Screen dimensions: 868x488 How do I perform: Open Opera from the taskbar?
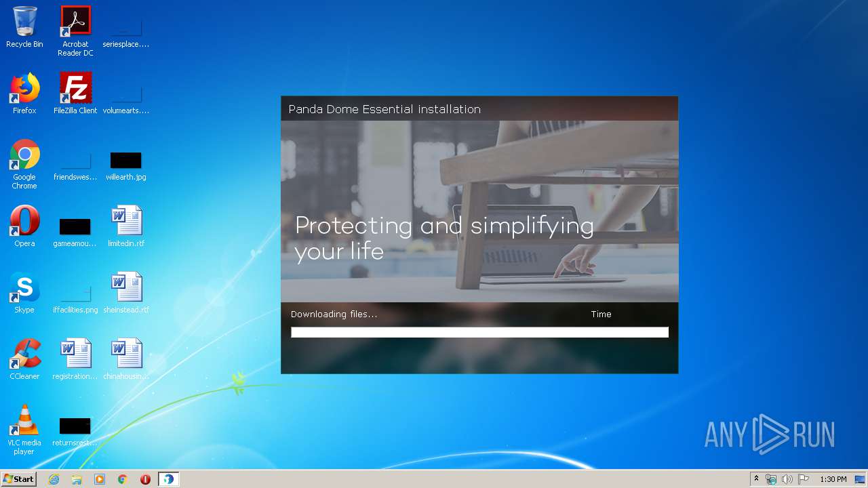pos(145,479)
